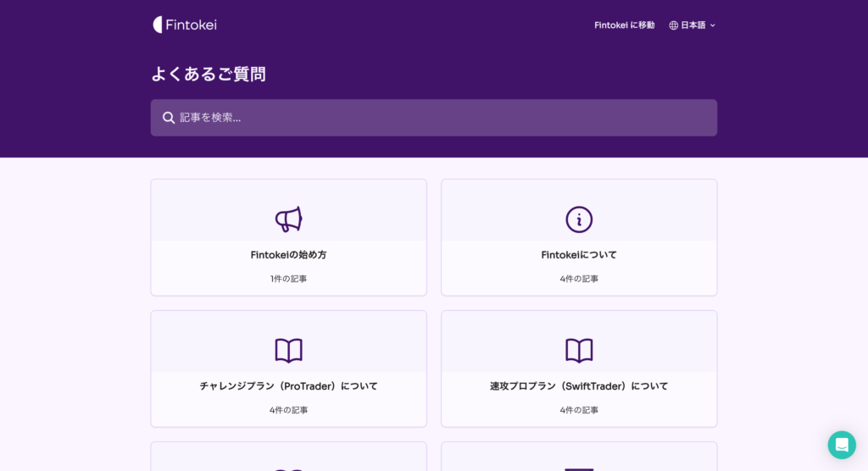Image resolution: width=868 pixels, height=471 pixels.
Task: Click the megaphone icon
Action: pyautogui.click(x=289, y=219)
